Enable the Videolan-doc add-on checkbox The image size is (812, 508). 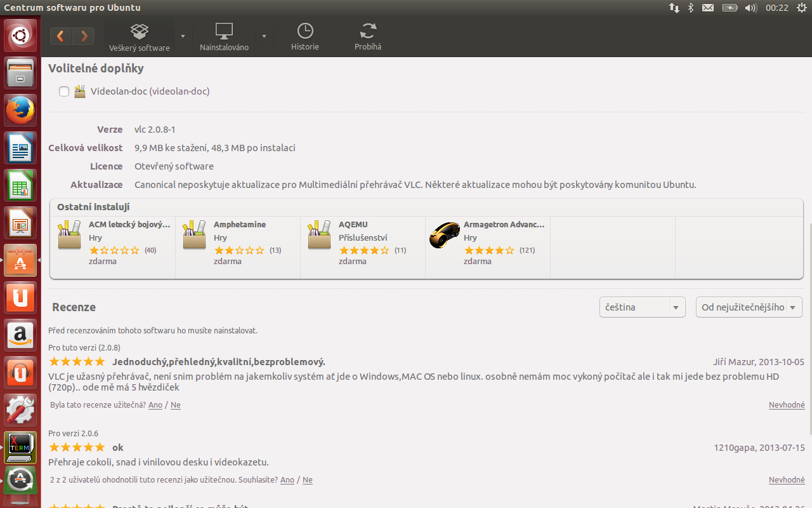(64, 91)
